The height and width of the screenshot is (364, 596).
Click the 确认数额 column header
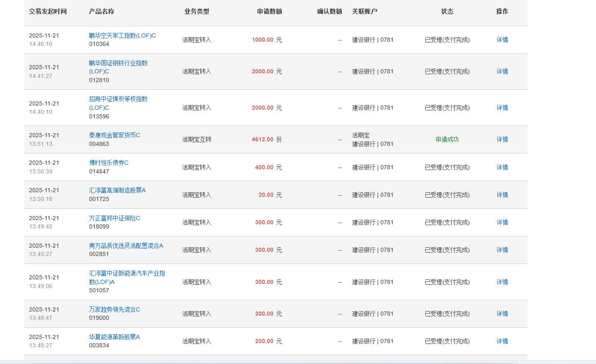329,11
